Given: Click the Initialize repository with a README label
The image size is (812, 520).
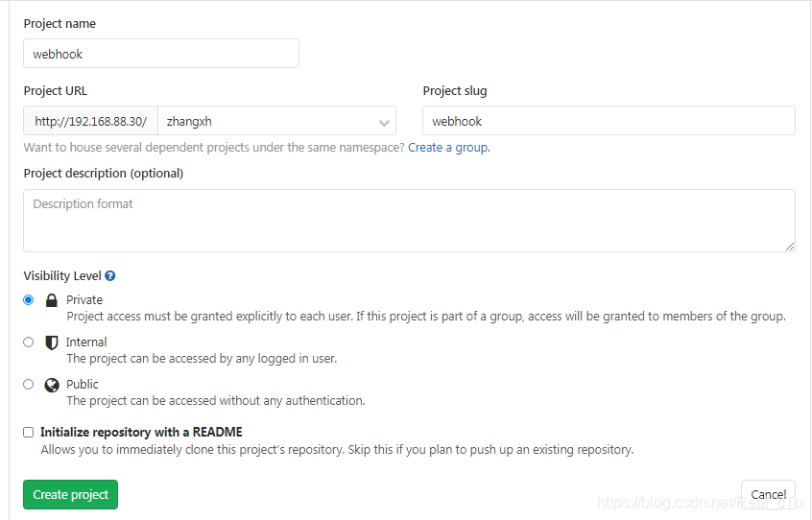Looking at the screenshot, I should (141, 432).
